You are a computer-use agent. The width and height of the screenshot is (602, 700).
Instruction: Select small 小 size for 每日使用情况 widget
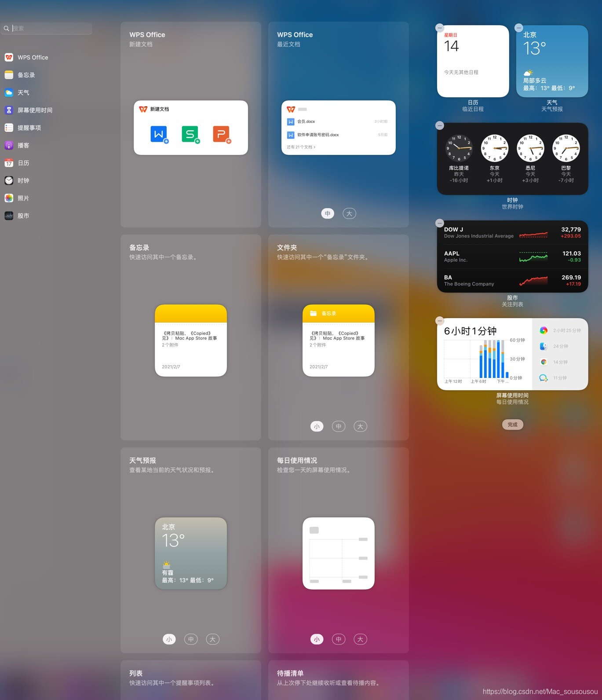(x=317, y=639)
